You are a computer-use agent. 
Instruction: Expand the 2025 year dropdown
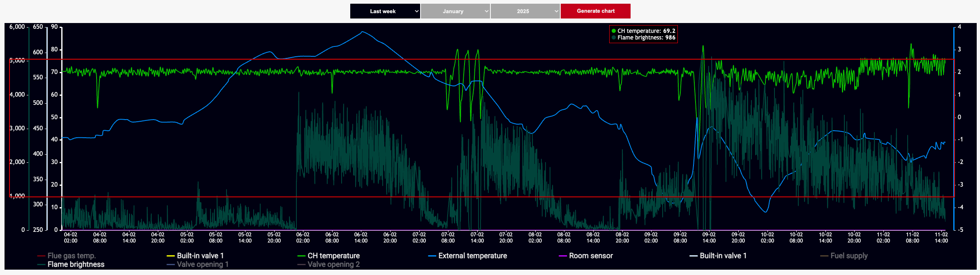(x=525, y=11)
